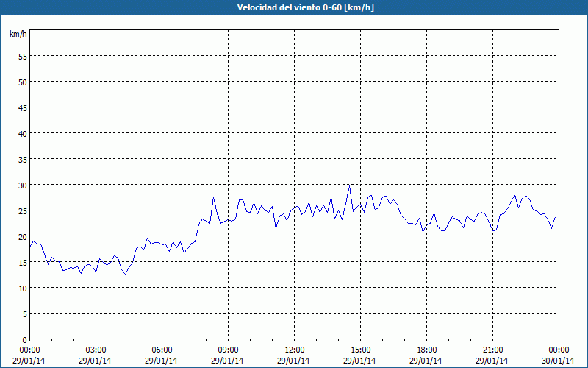Select the "29/01/14" date under 18:00
The height and width of the screenshot is (368, 588).
pos(426,361)
